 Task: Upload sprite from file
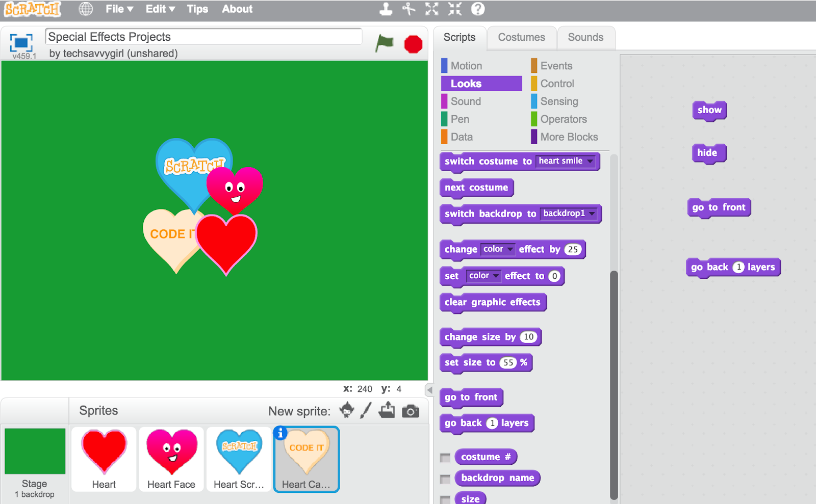tap(387, 410)
